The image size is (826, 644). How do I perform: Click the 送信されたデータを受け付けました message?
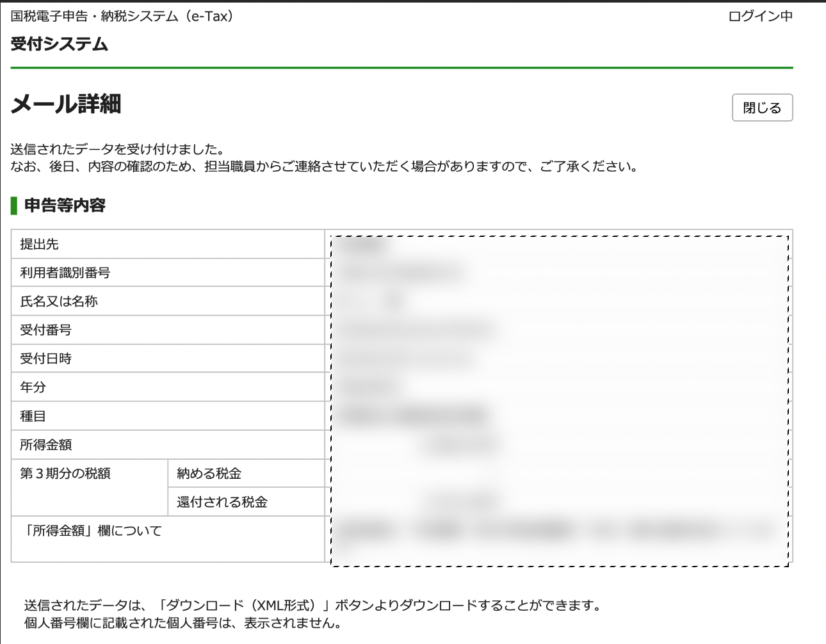(118, 149)
